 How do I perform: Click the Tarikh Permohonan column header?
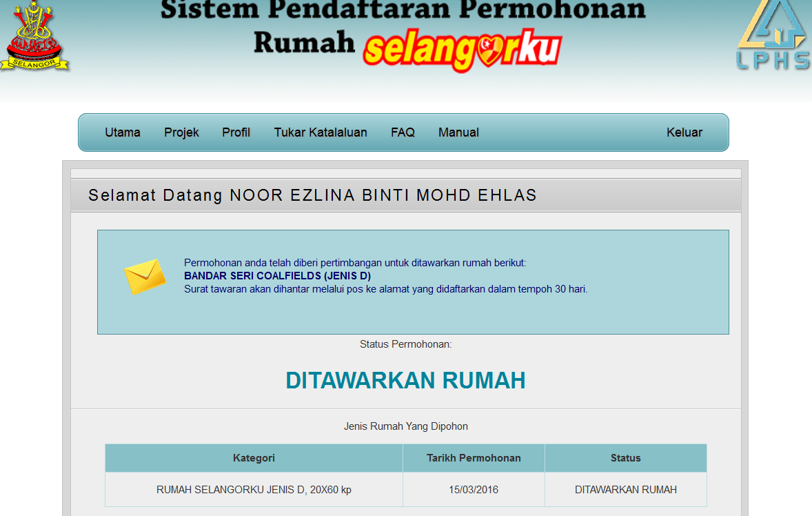click(474, 458)
